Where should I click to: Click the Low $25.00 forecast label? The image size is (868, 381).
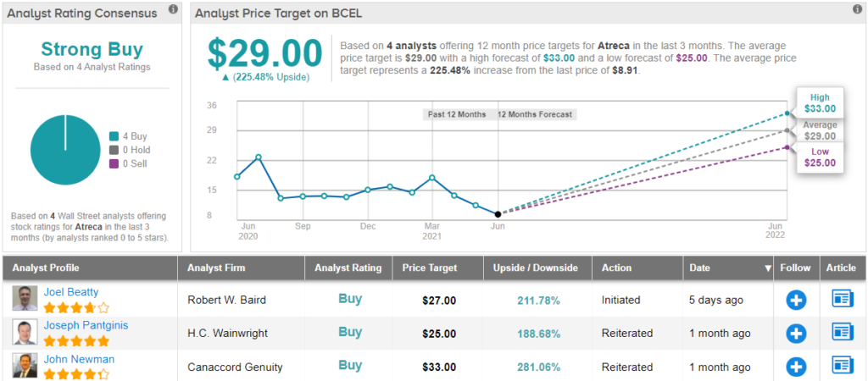pyautogui.click(x=821, y=157)
